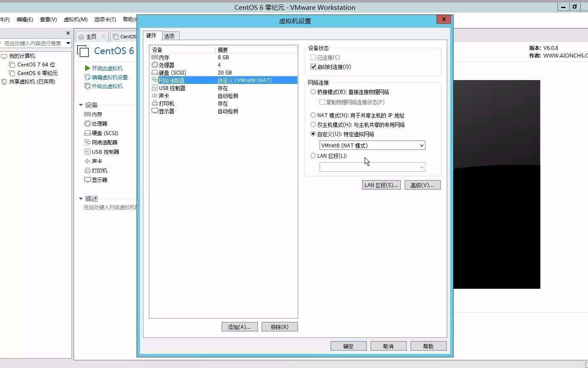588x368 pixels.
Task: Click the 添加(A)... button
Action: [240, 327]
